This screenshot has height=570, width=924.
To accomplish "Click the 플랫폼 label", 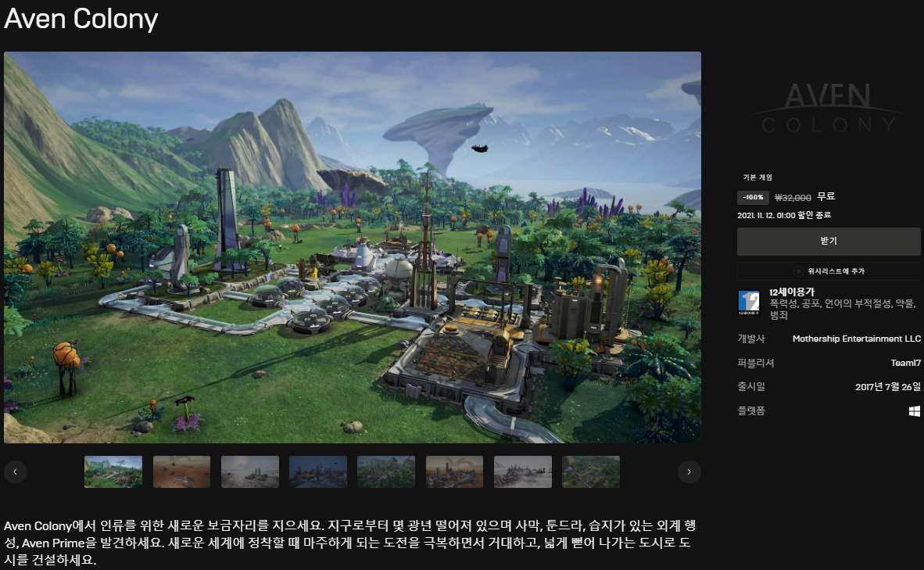I will (x=751, y=410).
